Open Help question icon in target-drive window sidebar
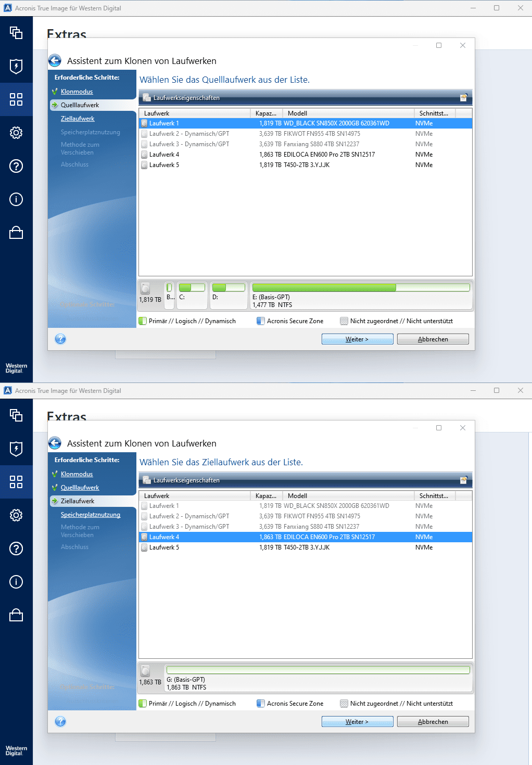Screen dimensions: 532x765 pos(16,549)
